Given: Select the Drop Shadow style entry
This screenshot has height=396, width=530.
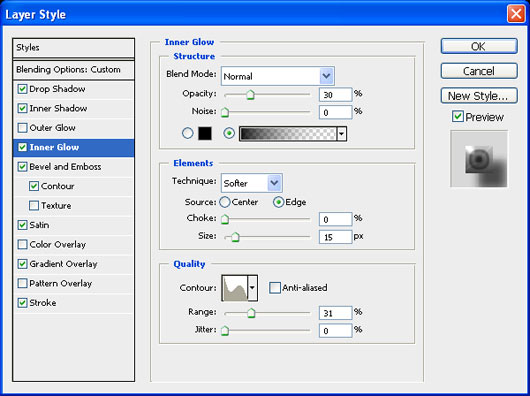Looking at the screenshot, I should 57,89.
